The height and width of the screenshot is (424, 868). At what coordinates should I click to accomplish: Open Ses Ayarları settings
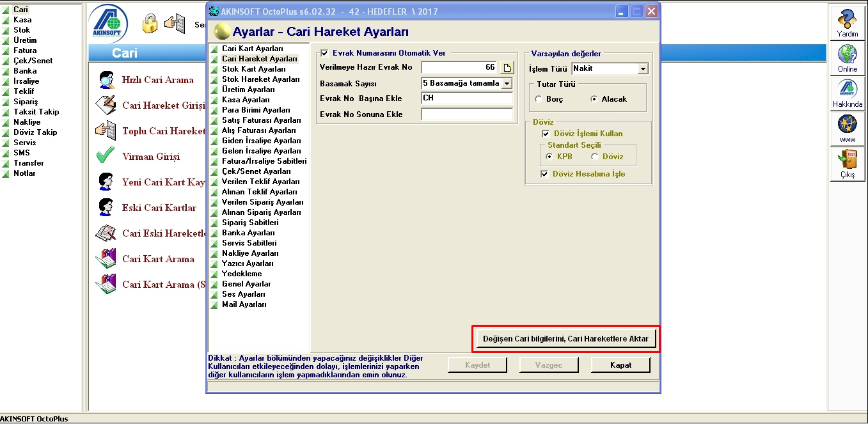tap(243, 294)
